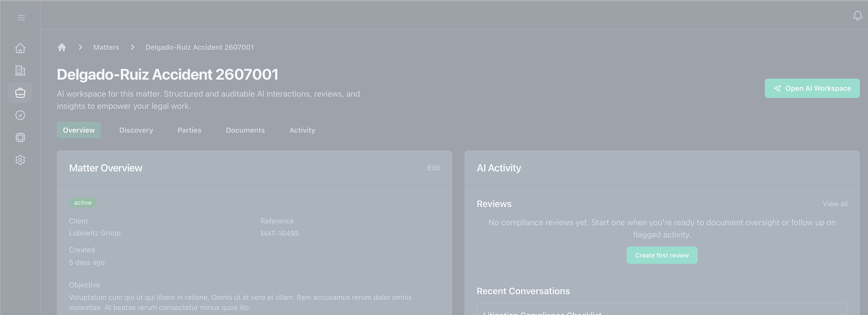The image size is (868, 315).
Task: Open the check-circle reviews sidebar icon
Action: tap(20, 115)
